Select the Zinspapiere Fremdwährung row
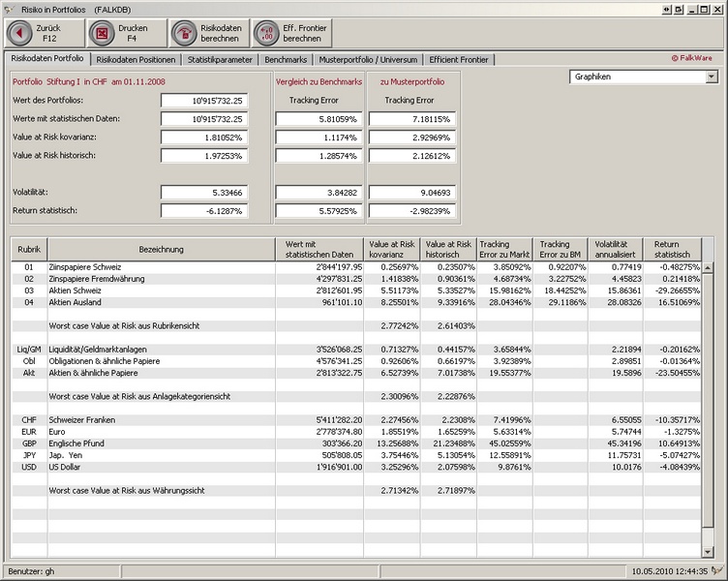This screenshot has width=728, height=581. click(356, 279)
